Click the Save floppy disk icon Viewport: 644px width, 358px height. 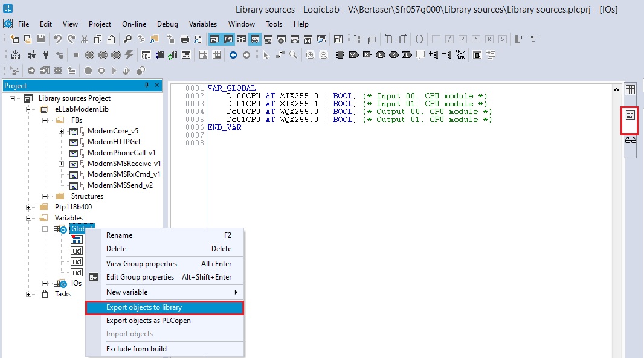41,39
